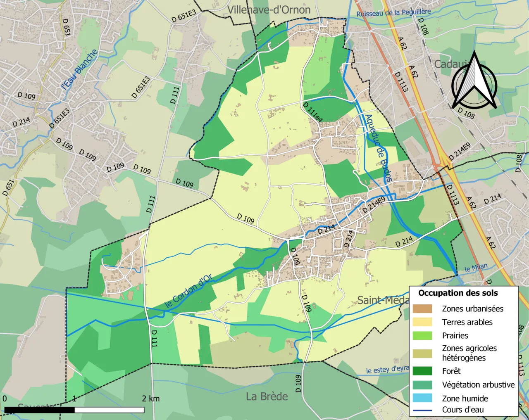Click the 'Aqueduc de Budos' label

pyautogui.click(x=379, y=148)
